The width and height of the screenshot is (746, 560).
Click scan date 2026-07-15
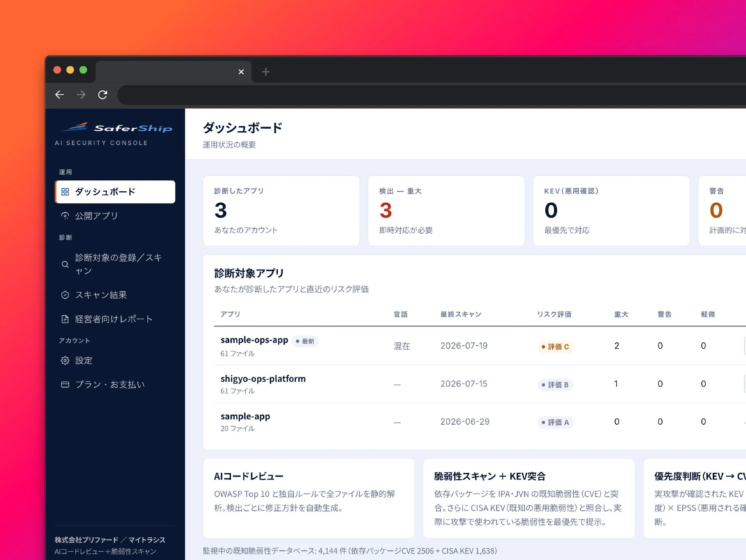(x=464, y=384)
